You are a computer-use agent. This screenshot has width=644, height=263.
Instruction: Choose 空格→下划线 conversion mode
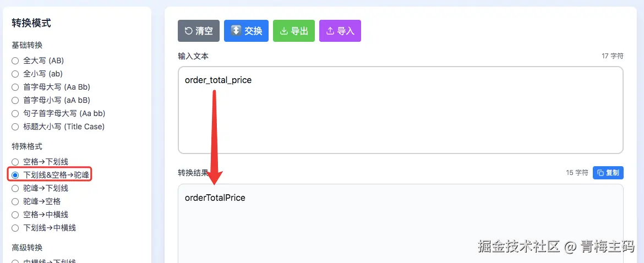point(15,162)
